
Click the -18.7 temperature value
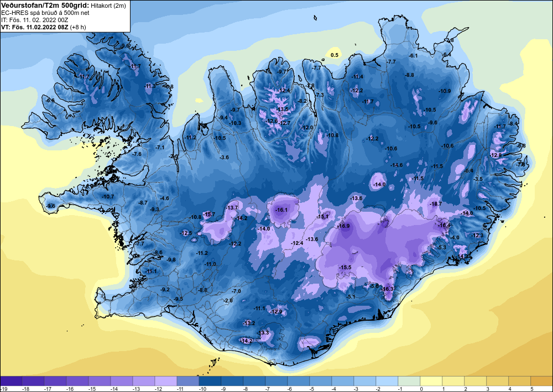[436, 204]
